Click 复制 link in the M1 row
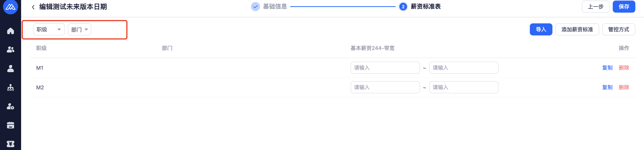The width and height of the screenshot is (644, 150). tap(607, 68)
